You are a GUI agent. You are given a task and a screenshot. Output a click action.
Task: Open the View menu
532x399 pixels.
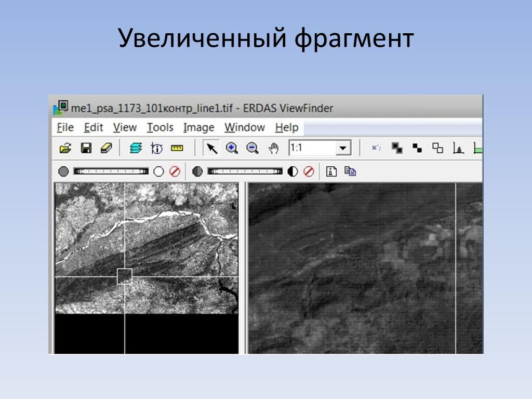(x=125, y=128)
